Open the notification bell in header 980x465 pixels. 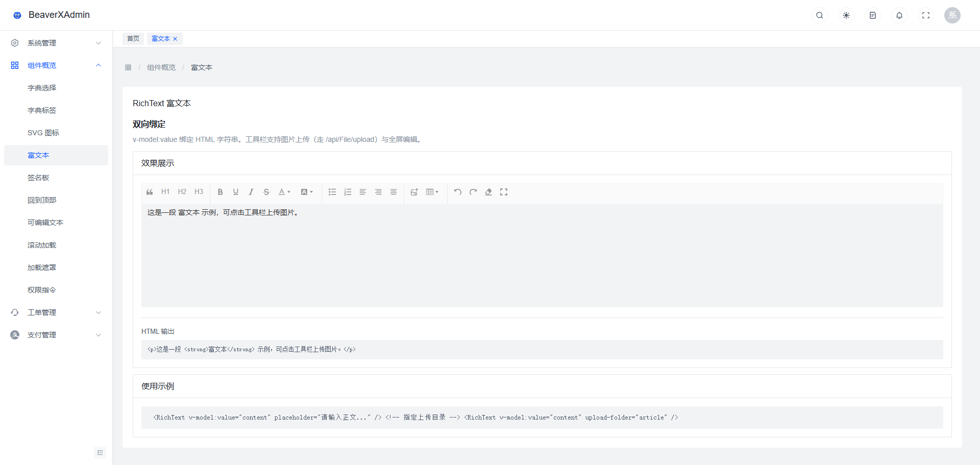(899, 15)
